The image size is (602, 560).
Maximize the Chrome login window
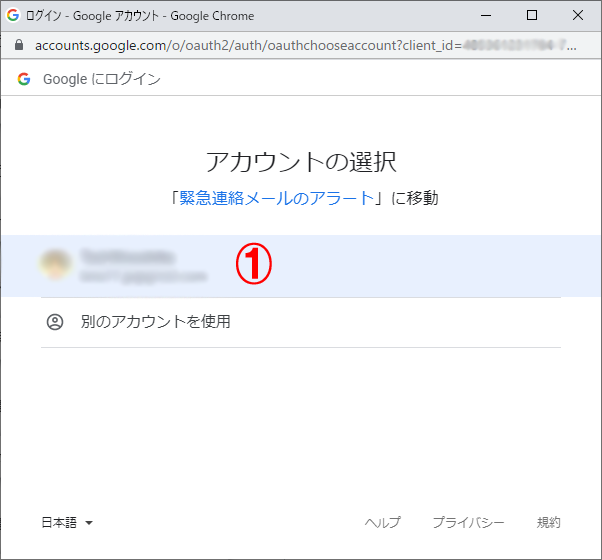(x=532, y=15)
